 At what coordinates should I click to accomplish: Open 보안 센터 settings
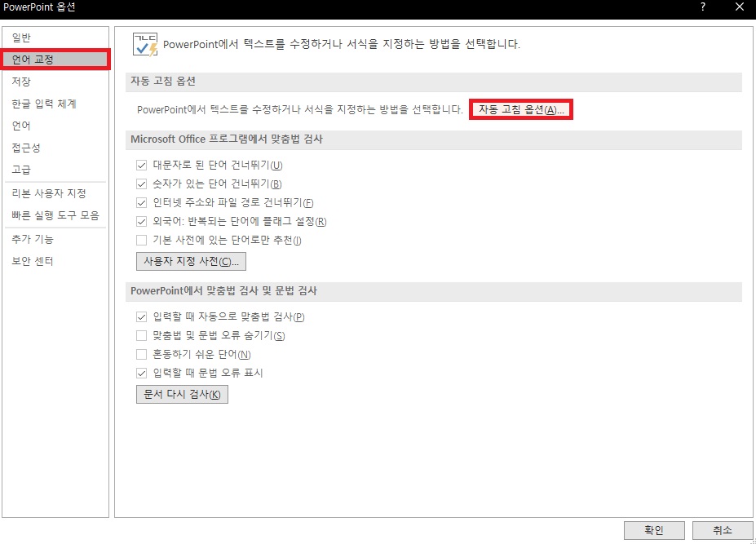pyautogui.click(x=33, y=261)
